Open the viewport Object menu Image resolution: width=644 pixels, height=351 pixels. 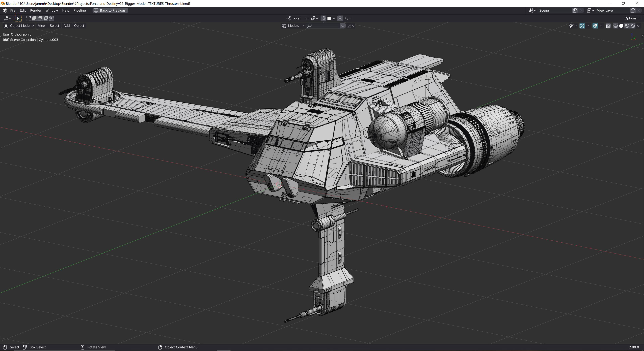79,26
